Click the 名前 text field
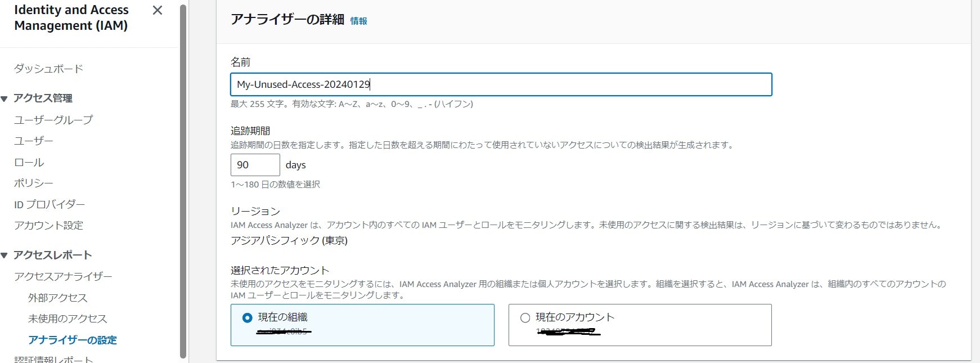 (x=501, y=84)
